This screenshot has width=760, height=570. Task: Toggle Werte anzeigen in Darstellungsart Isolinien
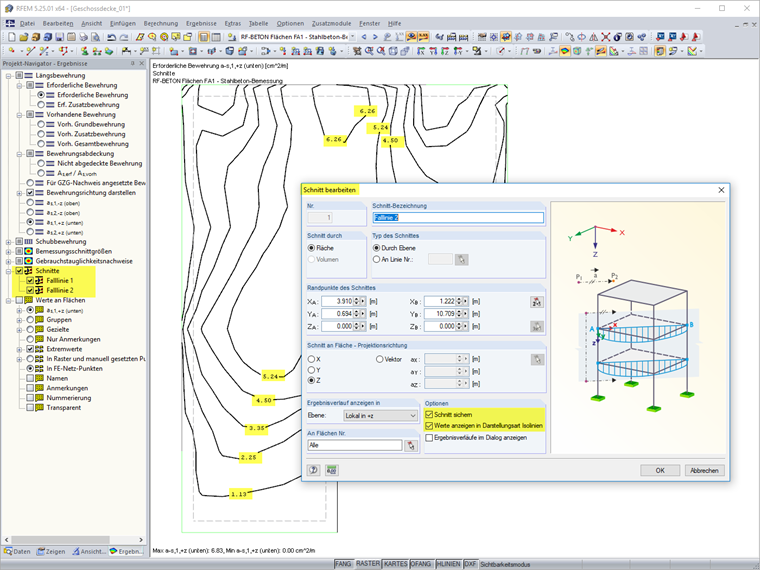coord(429,426)
